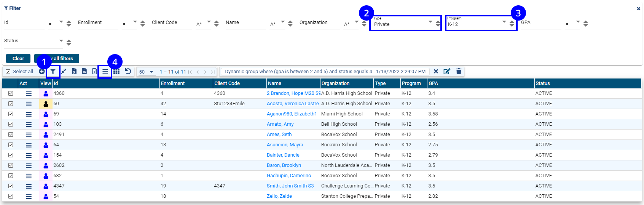Uncheck the checkbox for Amato, Amy row

(11, 124)
